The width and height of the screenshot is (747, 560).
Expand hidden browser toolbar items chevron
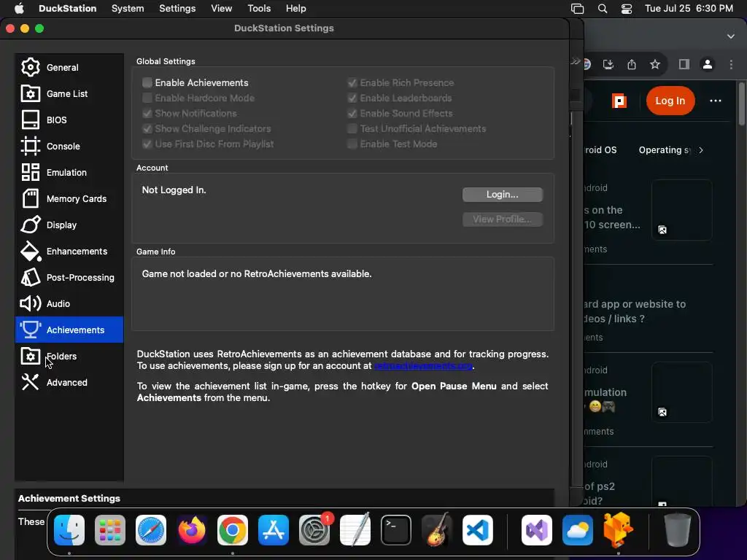(x=576, y=61)
